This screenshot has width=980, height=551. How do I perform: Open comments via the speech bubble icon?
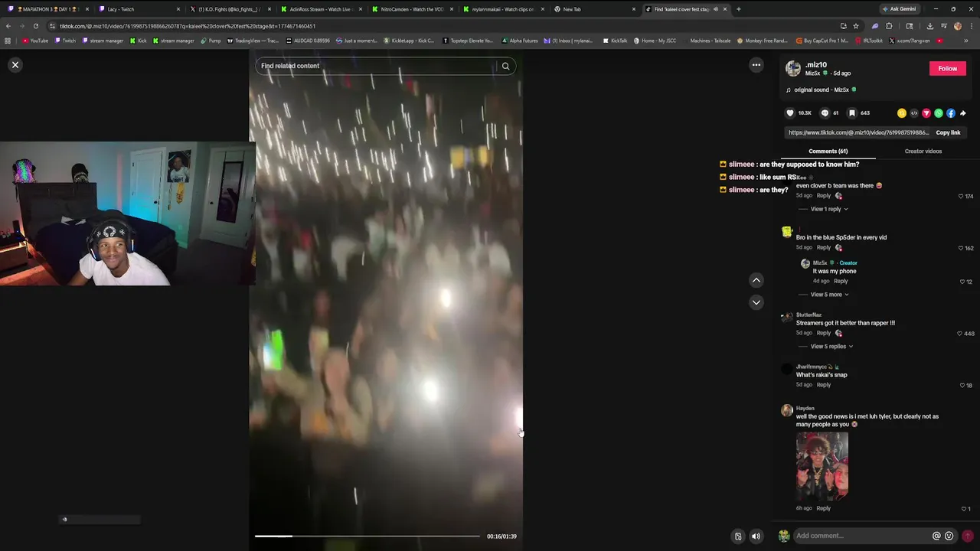click(825, 113)
